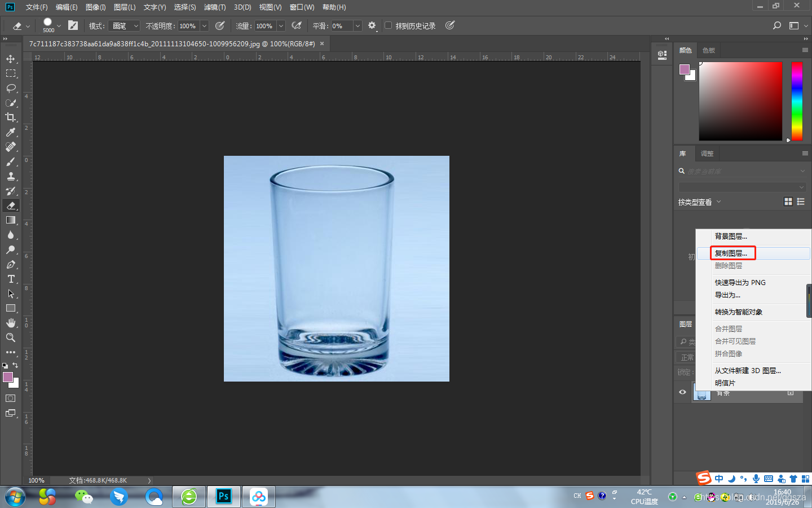
Task: Select the Blur tool
Action: coord(11,235)
